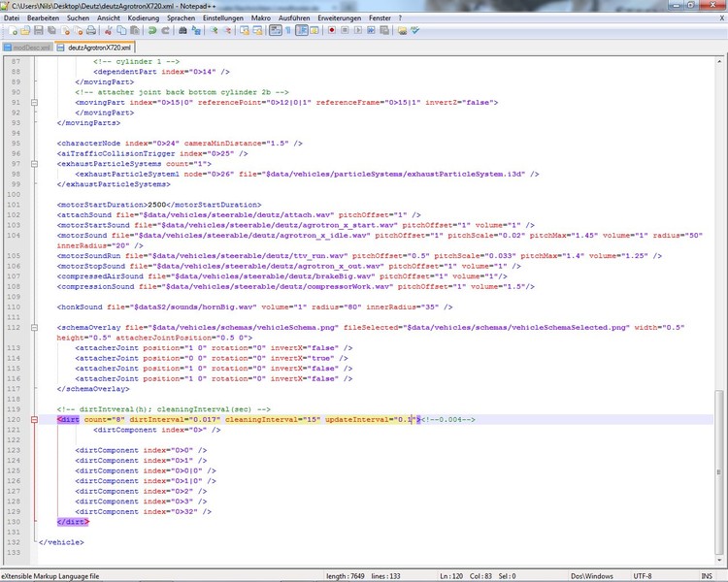Open the Bearbeiten menu
The width and height of the screenshot is (728, 582).
43,18
